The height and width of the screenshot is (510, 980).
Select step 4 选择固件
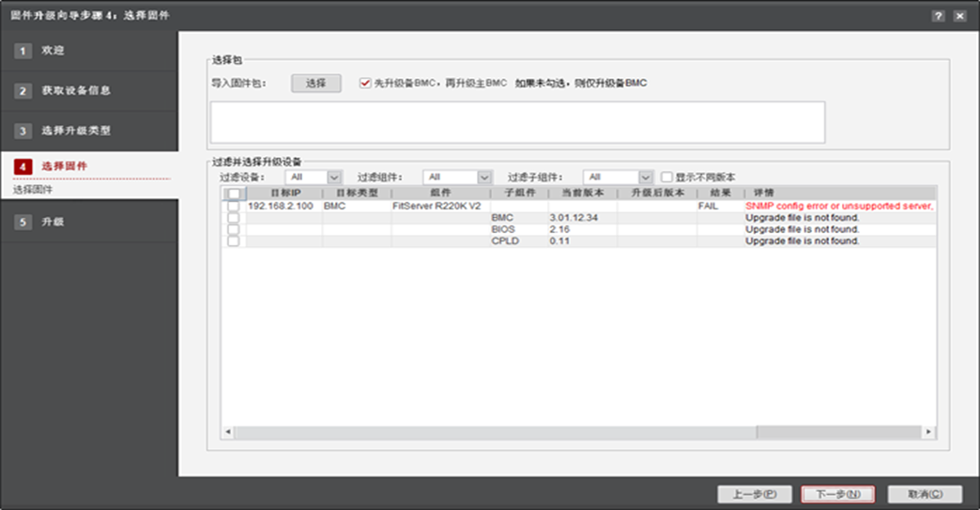pyautogui.click(x=89, y=166)
